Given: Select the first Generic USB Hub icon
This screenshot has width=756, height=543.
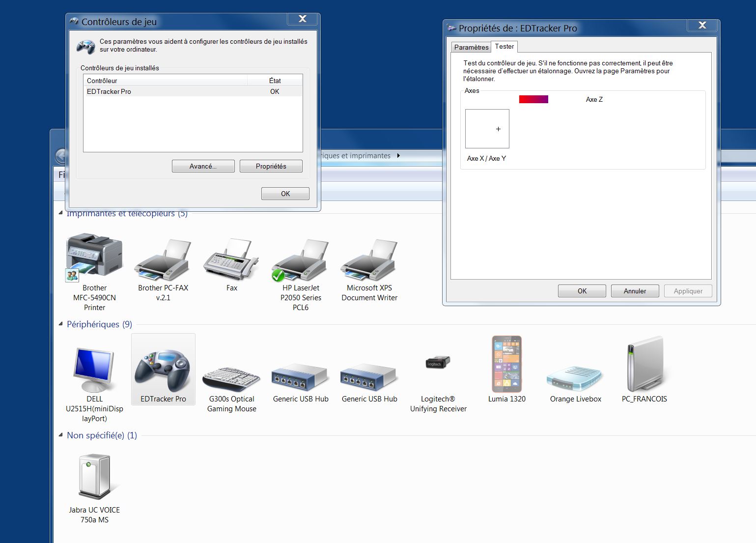Looking at the screenshot, I should 301,377.
